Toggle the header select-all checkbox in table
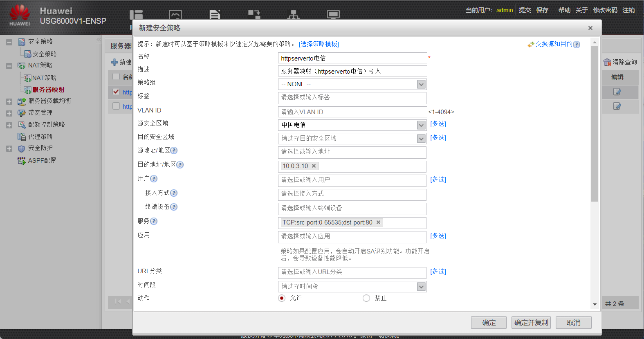 coord(116,76)
